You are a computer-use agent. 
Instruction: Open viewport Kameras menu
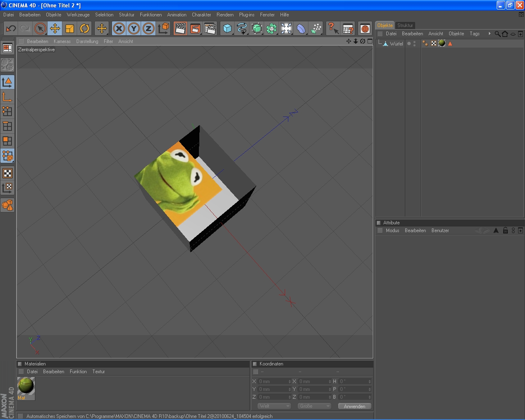(x=62, y=41)
